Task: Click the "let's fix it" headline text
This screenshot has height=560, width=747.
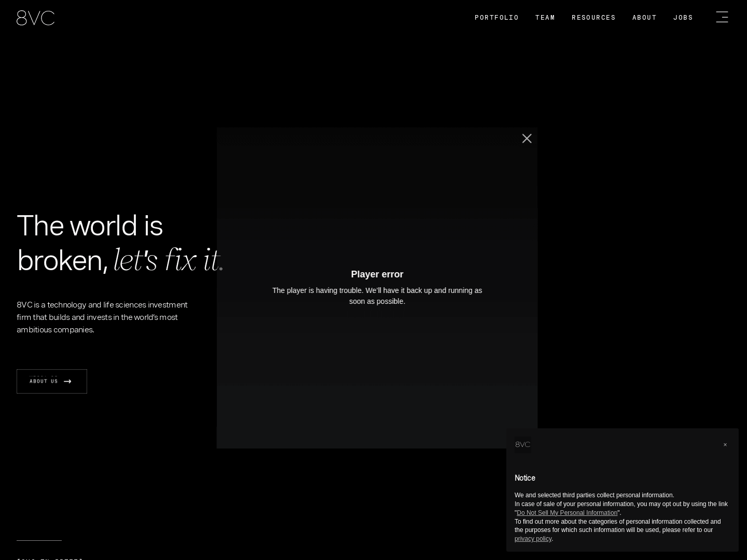Action: point(167,260)
